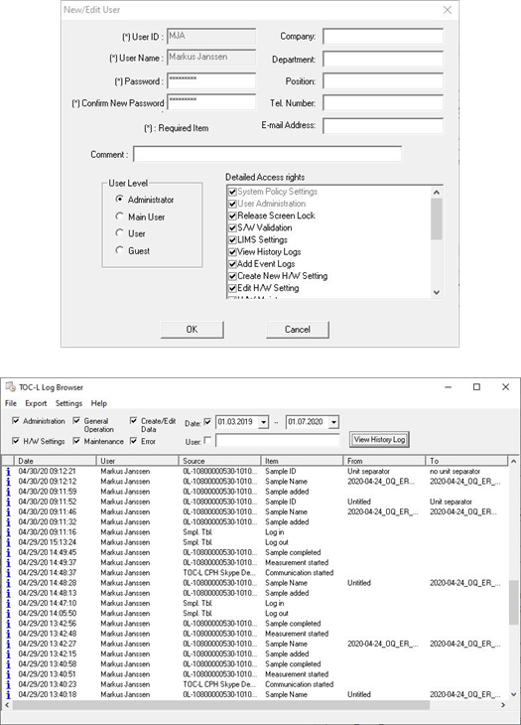Sort log by Date column header
Image resolution: width=521 pixels, height=725 pixels.
click(x=55, y=461)
